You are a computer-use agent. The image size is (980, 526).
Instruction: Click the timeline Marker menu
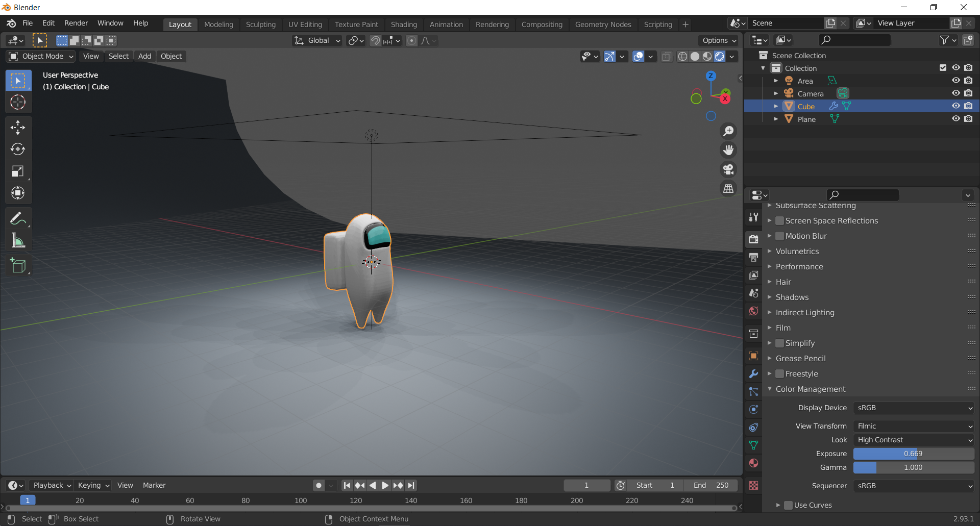point(154,485)
